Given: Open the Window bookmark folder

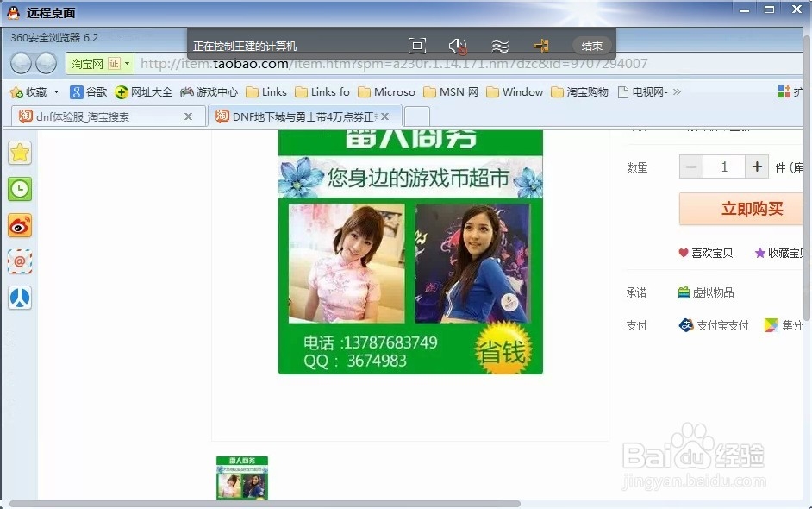Looking at the screenshot, I should tap(515, 92).
